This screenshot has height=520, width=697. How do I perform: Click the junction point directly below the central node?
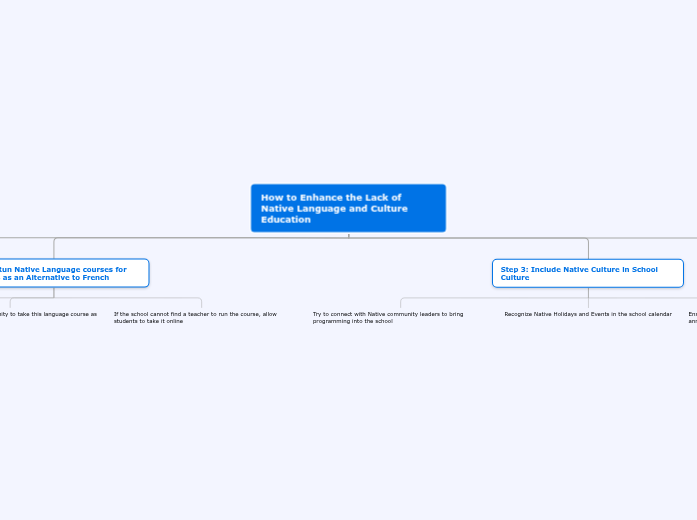click(x=348, y=237)
